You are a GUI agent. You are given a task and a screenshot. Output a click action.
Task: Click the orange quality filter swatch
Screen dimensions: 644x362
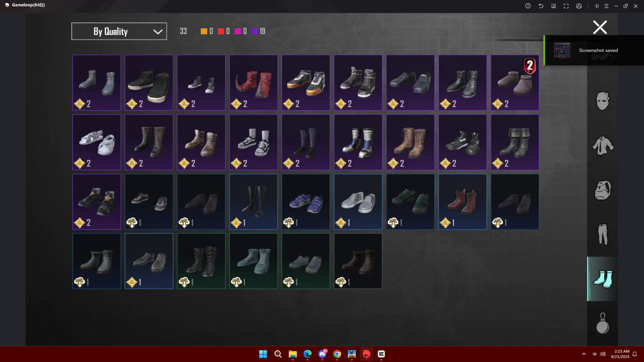(204, 31)
